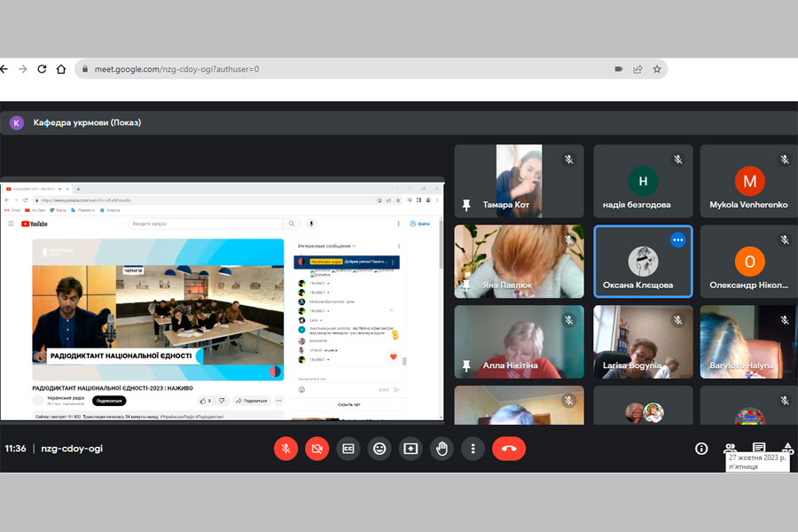Click the dislike thumbs-down button
This screenshot has width=798, height=532.
click(222, 401)
